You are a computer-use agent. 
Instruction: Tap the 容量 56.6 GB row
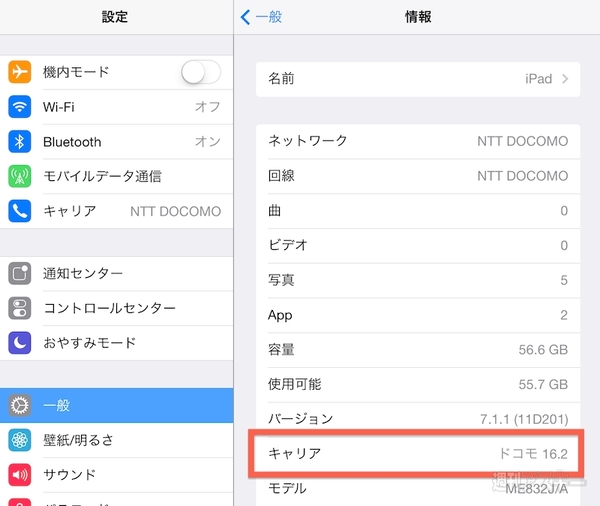(x=418, y=350)
